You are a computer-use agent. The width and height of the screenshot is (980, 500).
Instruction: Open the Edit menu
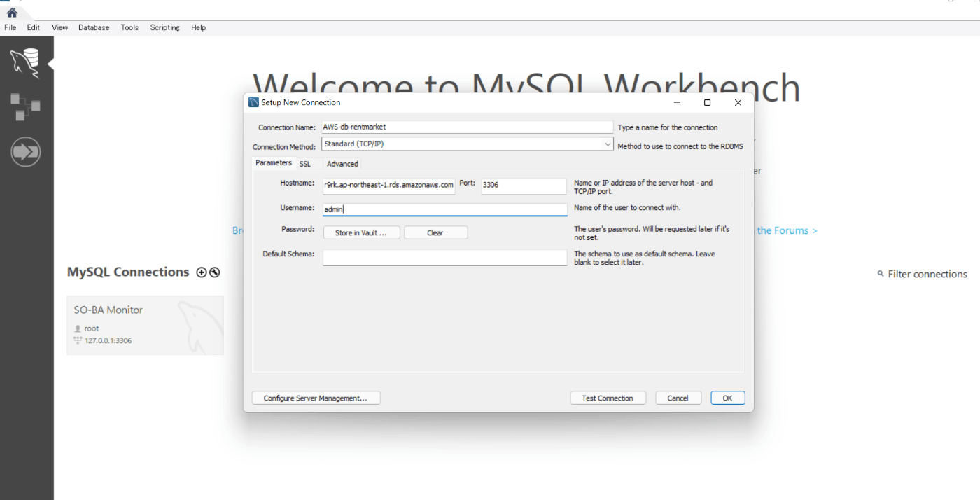pos(34,27)
